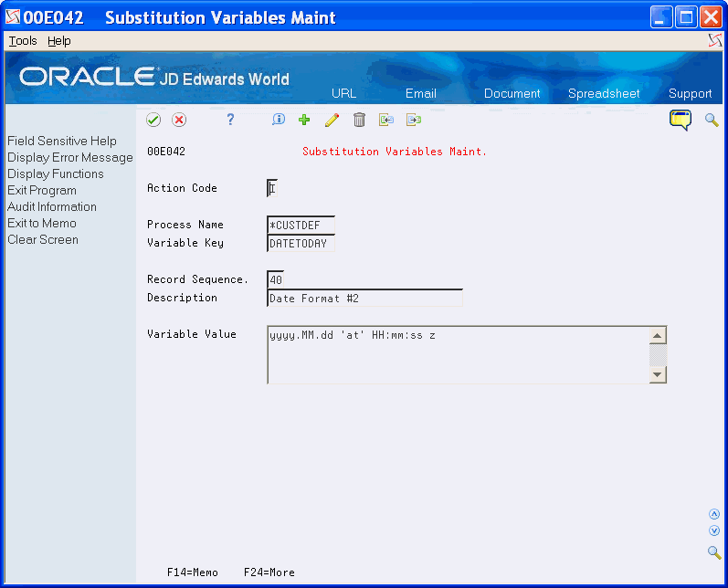The width and height of the screenshot is (728, 588).
Task: Choose Clear Screen
Action: pyautogui.click(x=43, y=239)
